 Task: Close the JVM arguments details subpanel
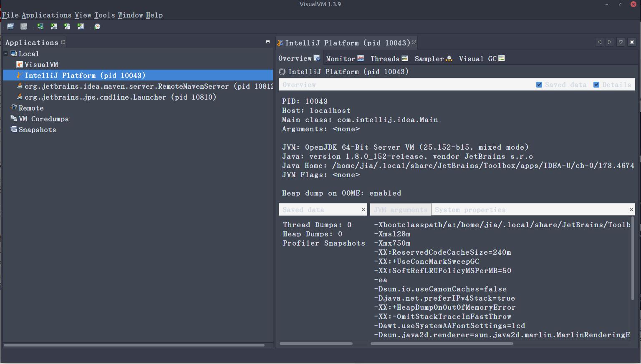point(631,210)
